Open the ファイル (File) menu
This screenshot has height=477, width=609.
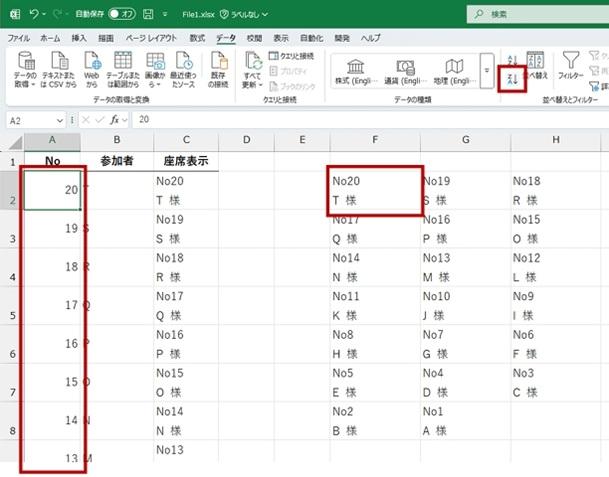pyautogui.click(x=19, y=37)
